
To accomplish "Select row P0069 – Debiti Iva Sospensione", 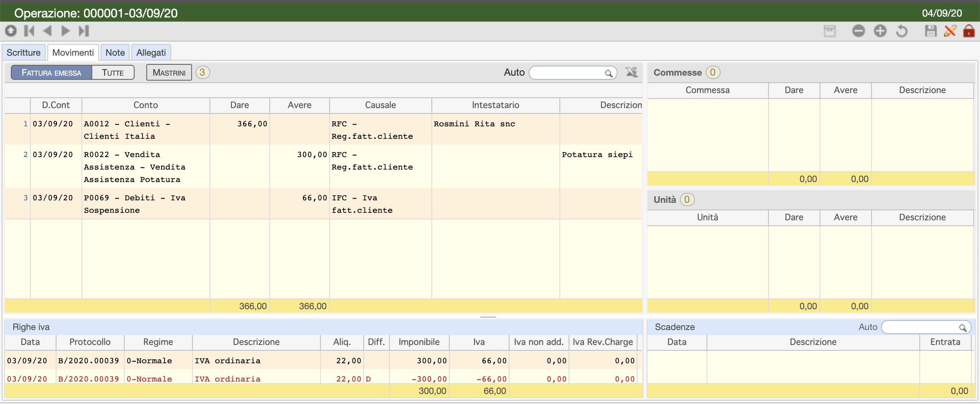I will pos(323,204).
